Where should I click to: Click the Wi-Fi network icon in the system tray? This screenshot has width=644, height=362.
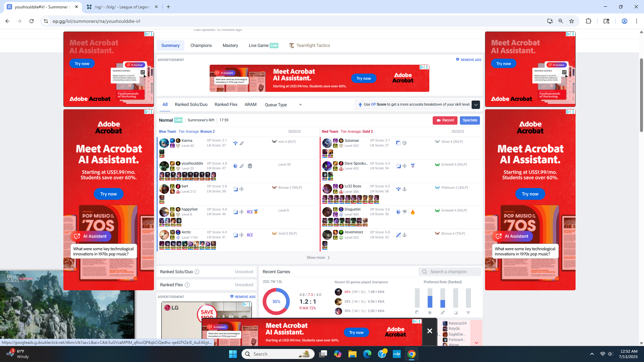point(602,354)
